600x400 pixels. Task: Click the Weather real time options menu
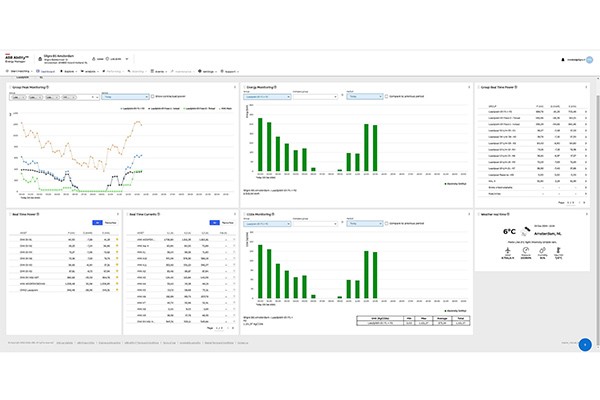coord(586,213)
